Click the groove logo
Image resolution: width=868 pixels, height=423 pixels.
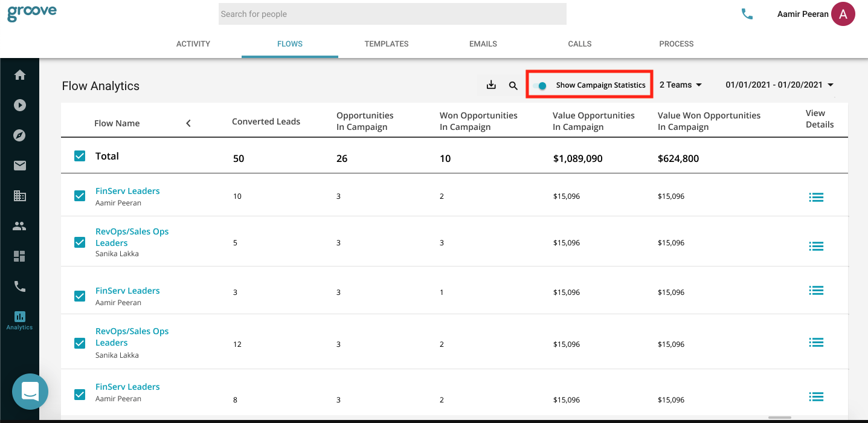[x=32, y=13]
